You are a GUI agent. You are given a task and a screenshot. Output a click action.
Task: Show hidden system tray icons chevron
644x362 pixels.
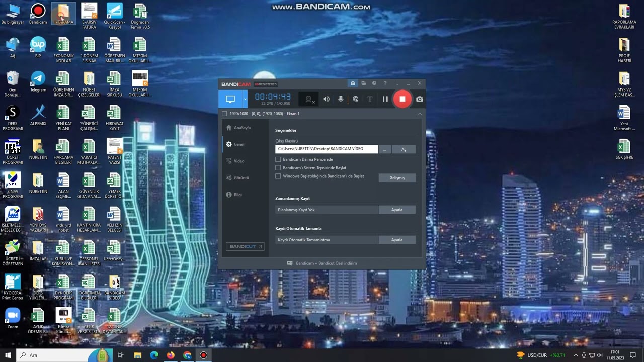(x=576, y=355)
